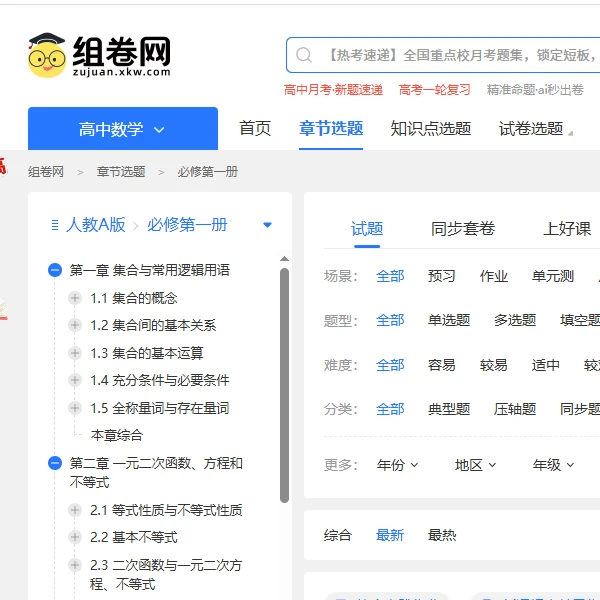Expand 2.2 基本不等式 node
This screenshot has height=600, width=600.
tap(75, 537)
